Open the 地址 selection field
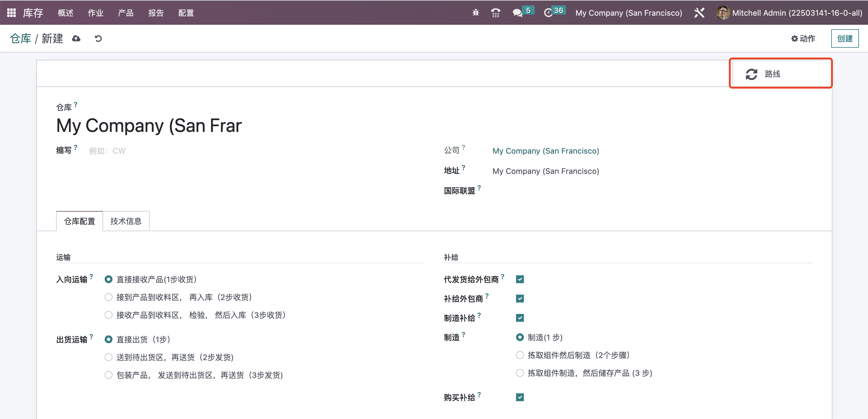The image size is (868, 419). point(652,171)
